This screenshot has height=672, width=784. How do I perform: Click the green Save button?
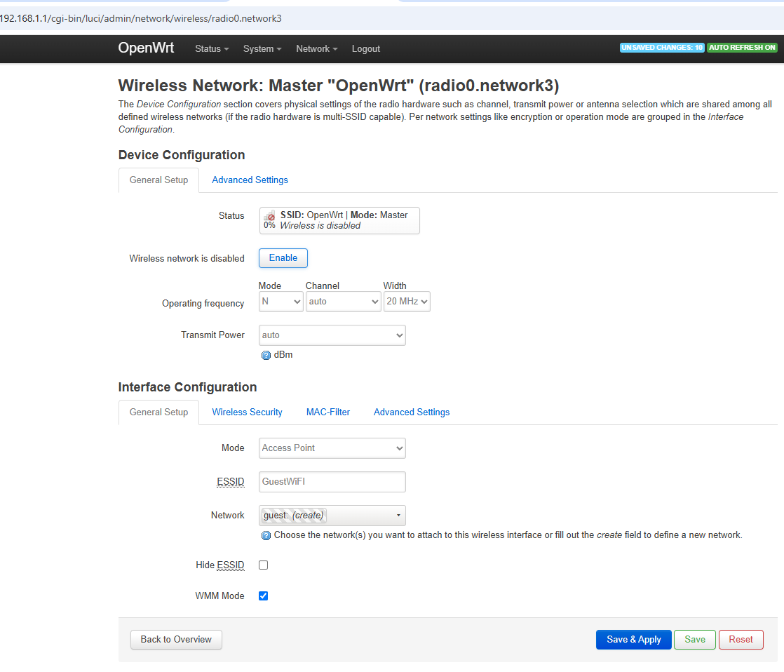coord(694,640)
